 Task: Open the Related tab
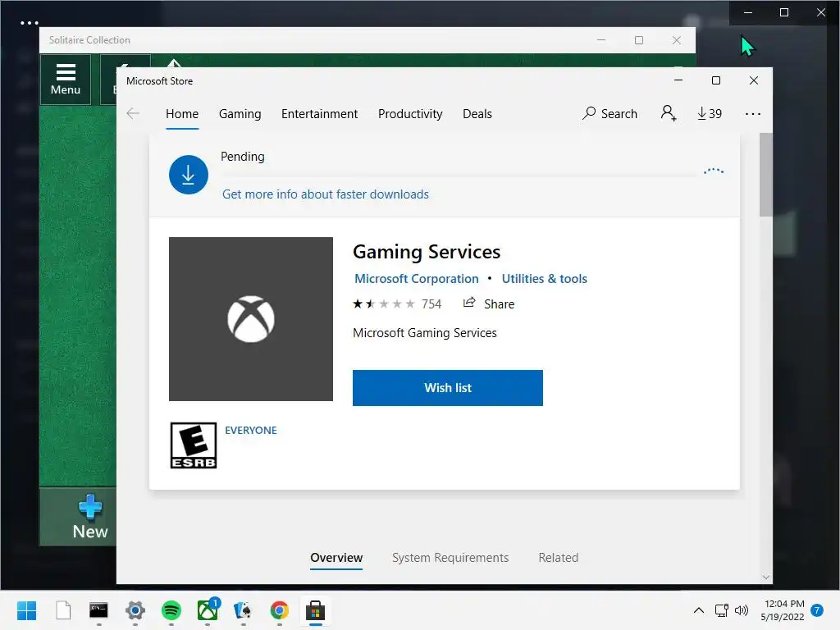click(x=558, y=558)
